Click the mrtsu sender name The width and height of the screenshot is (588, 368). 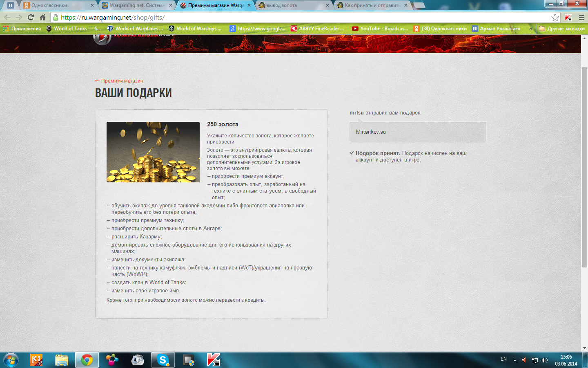point(356,113)
